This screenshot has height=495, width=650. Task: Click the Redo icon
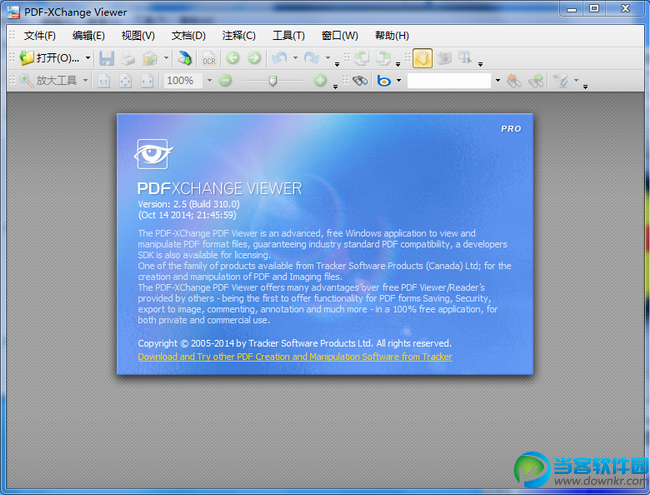(311, 58)
